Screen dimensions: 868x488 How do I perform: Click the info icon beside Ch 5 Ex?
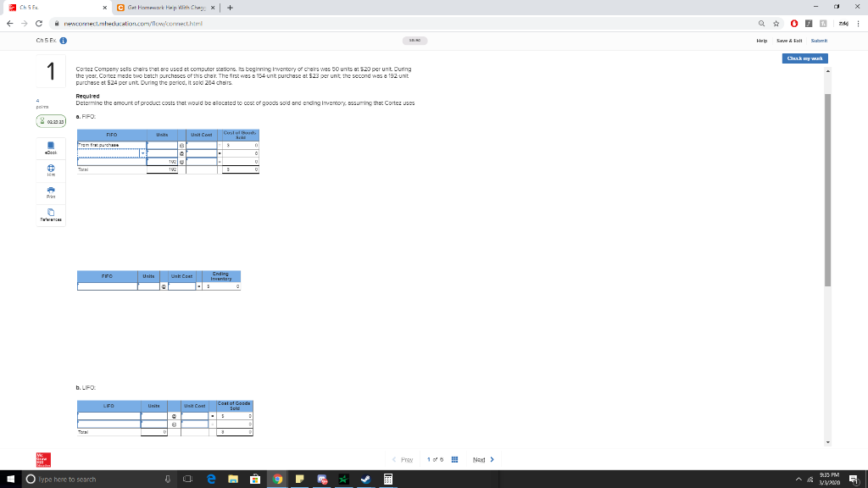[x=62, y=40]
